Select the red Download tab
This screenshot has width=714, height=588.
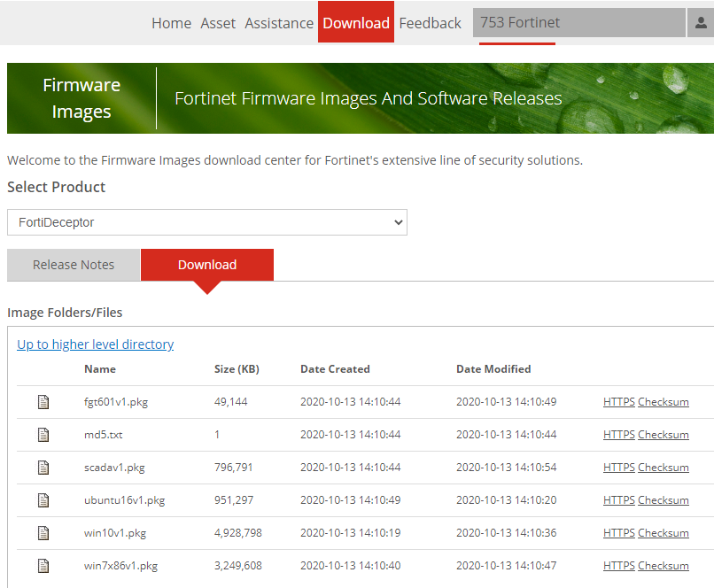click(207, 265)
